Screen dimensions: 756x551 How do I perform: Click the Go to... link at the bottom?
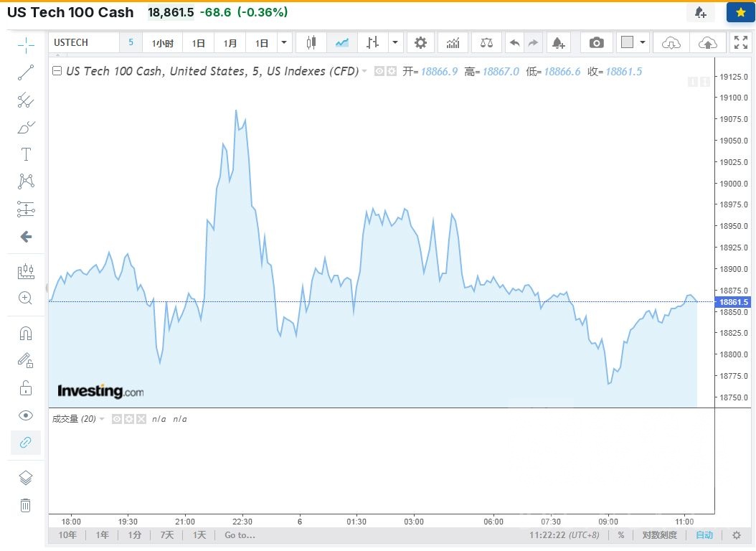click(240, 535)
